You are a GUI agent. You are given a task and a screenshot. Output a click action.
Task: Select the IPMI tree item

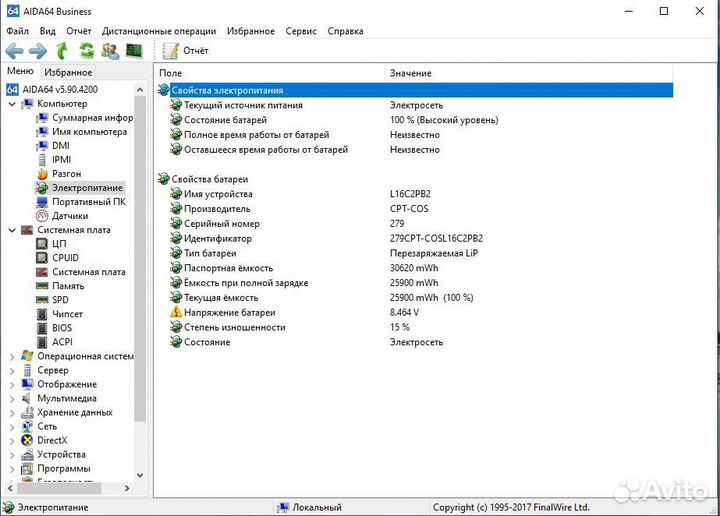(62, 160)
